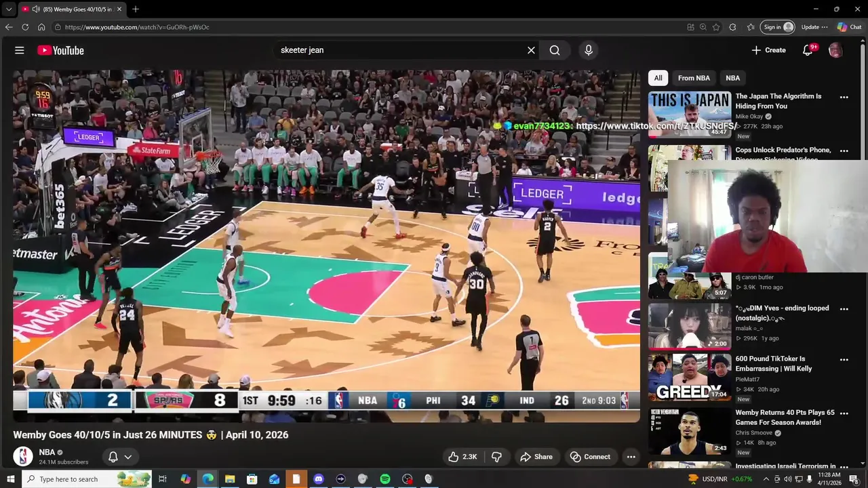Image resolution: width=868 pixels, height=488 pixels.
Task: Select the NBA filter chip
Action: (x=732, y=78)
